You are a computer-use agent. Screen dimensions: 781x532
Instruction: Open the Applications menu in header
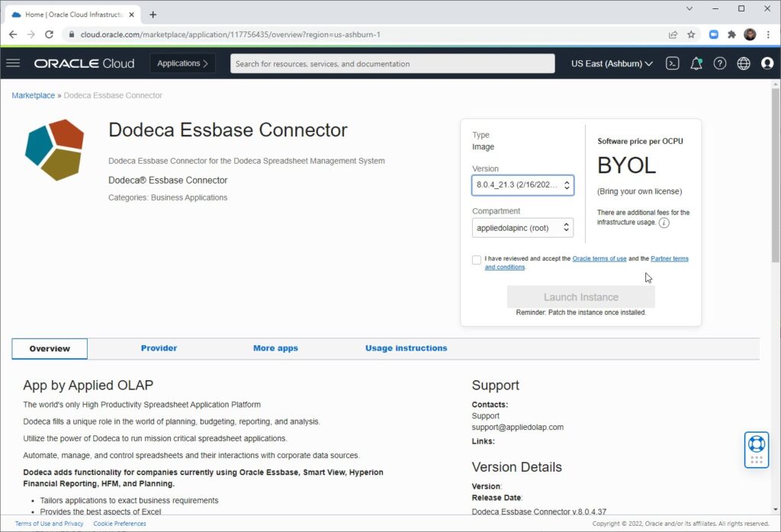pyautogui.click(x=182, y=63)
